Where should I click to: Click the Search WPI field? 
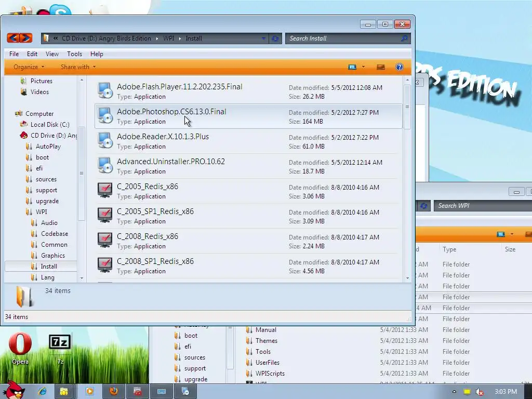coord(483,206)
